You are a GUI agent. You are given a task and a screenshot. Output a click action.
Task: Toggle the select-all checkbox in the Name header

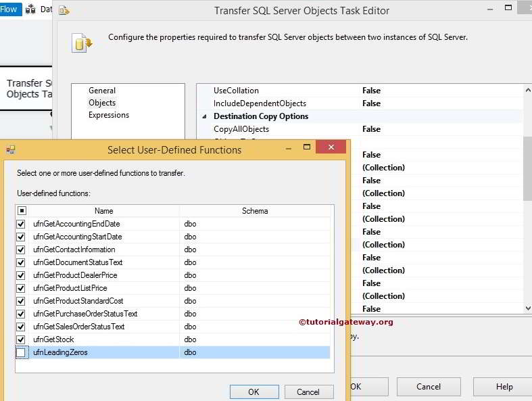22,211
